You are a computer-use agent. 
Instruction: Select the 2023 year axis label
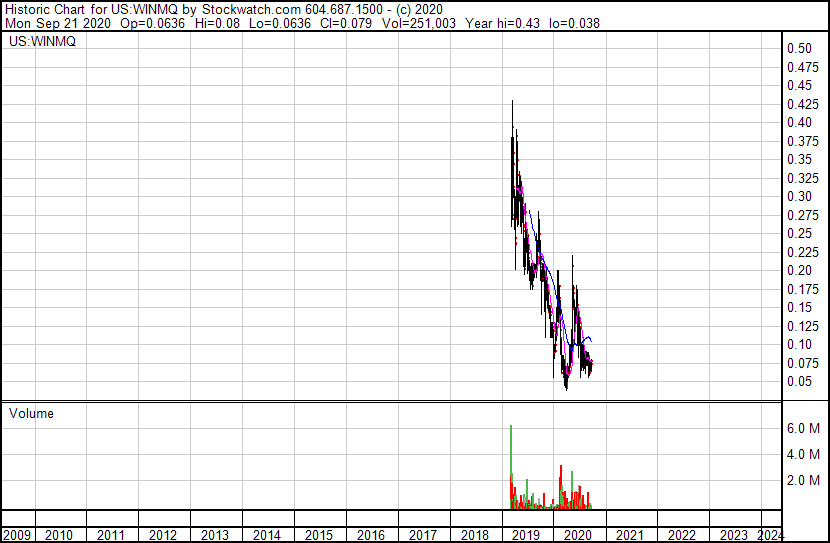(734, 535)
